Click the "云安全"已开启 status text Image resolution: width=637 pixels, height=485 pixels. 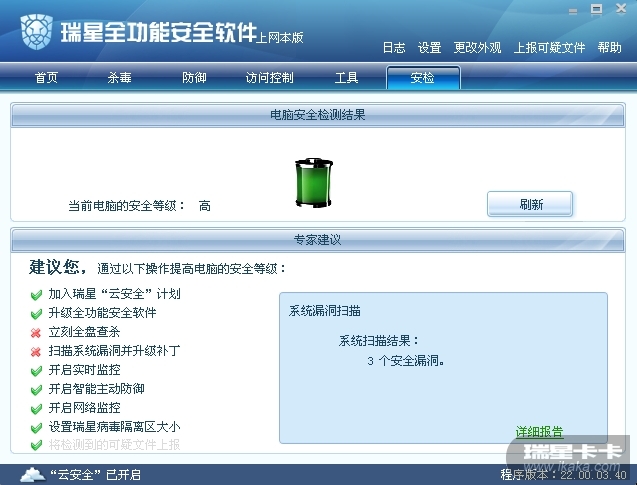coord(95,474)
